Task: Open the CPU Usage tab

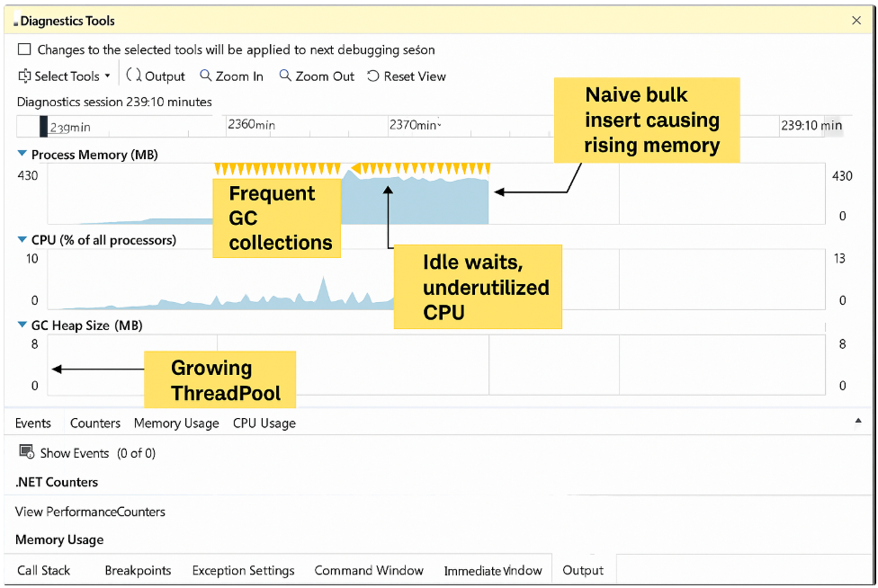Action: (264, 423)
